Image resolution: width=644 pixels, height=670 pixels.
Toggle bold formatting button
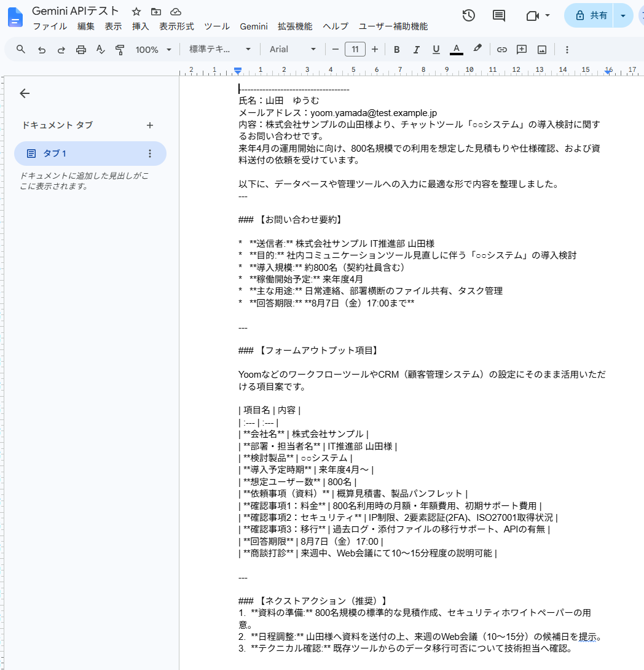(x=396, y=50)
